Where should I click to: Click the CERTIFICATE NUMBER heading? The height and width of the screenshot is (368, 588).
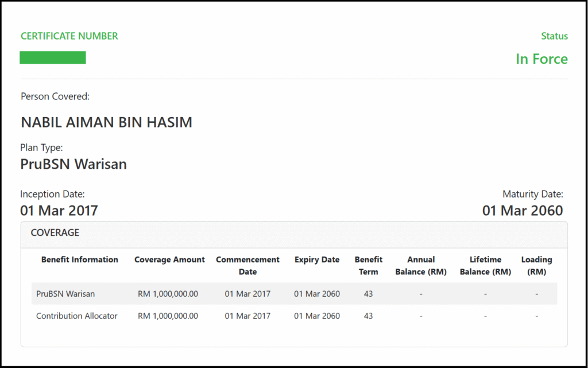point(69,36)
